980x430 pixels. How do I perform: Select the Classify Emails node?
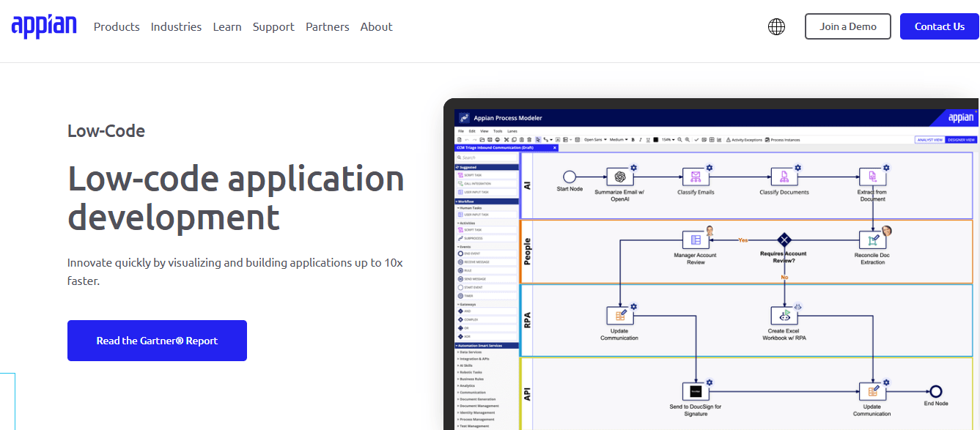coord(696,177)
